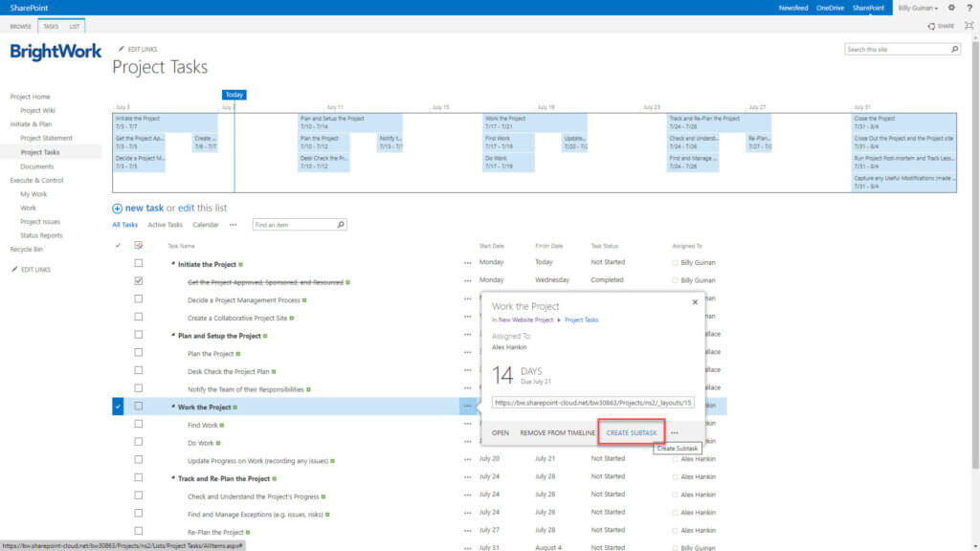Click the pencil icon next to EDIT LINKS
The width and height of the screenshot is (980, 551).
tap(120, 49)
